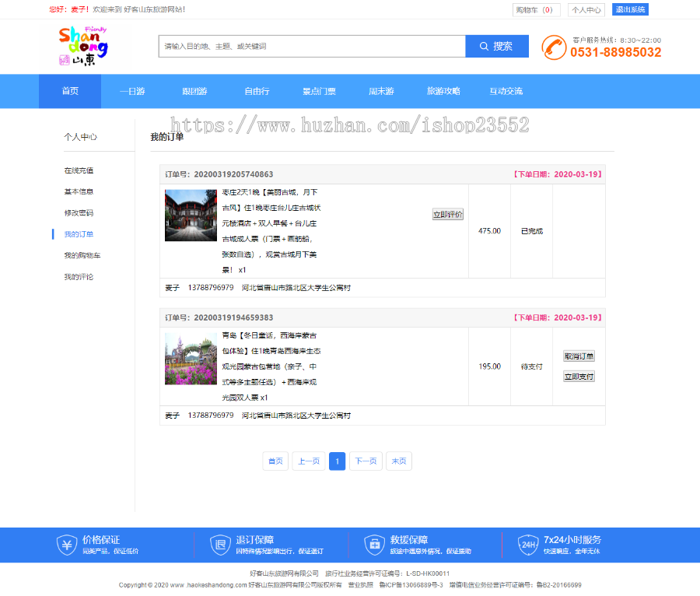This screenshot has height=596, width=700.
Task: Click the 我的订单 page heading
Action: tap(167, 137)
